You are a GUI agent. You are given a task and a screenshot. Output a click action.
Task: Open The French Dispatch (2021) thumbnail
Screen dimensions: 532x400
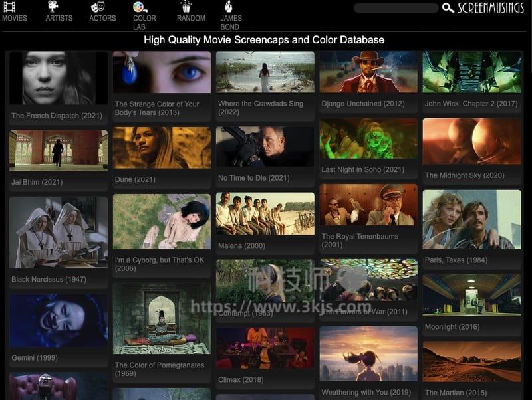click(x=59, y=78)
